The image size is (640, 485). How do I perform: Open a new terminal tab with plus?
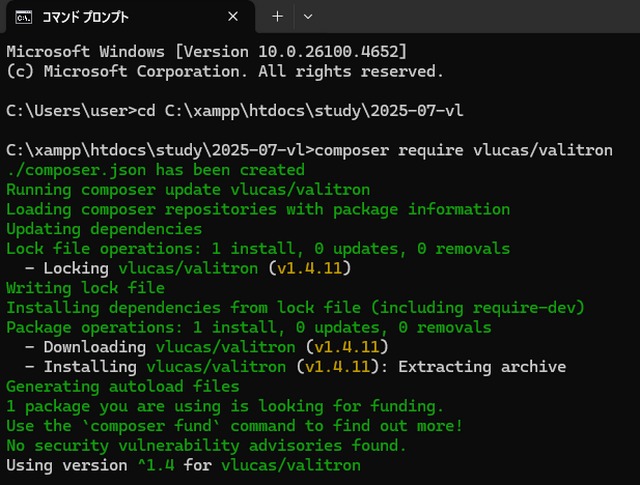pyautogui.click(x=278, y=17)
